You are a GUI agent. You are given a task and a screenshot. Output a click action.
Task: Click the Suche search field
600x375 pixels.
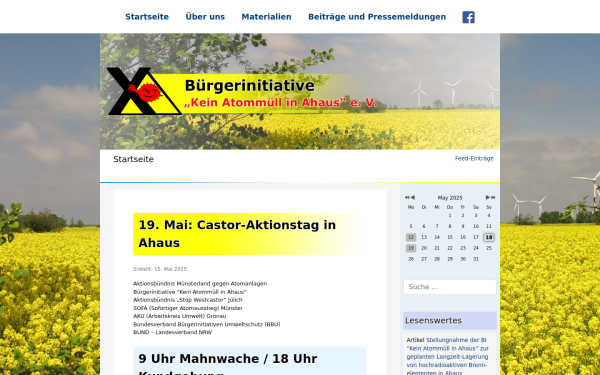[x=450, y=287]
